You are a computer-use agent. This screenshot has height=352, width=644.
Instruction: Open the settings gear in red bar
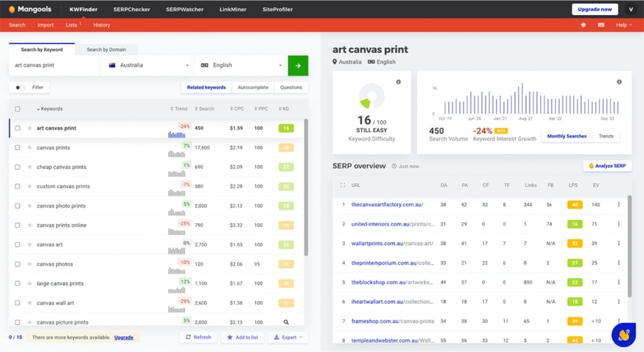(583, 25)
